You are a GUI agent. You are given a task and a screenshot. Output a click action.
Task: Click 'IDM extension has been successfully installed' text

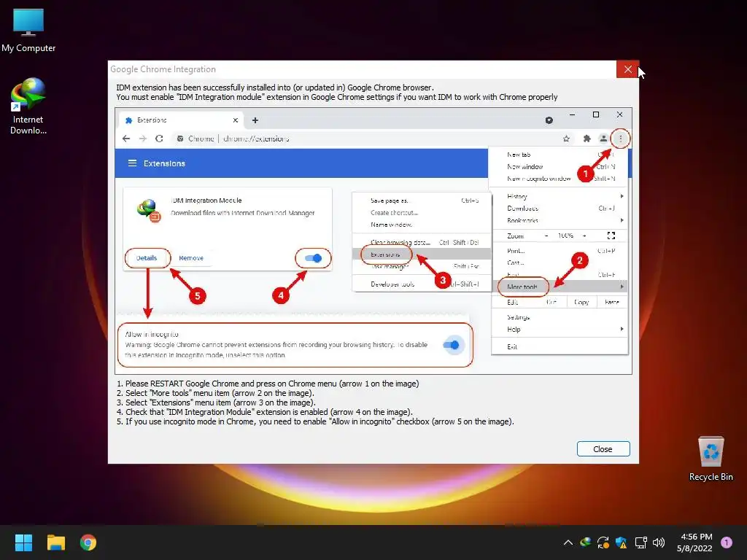(275, 87)
